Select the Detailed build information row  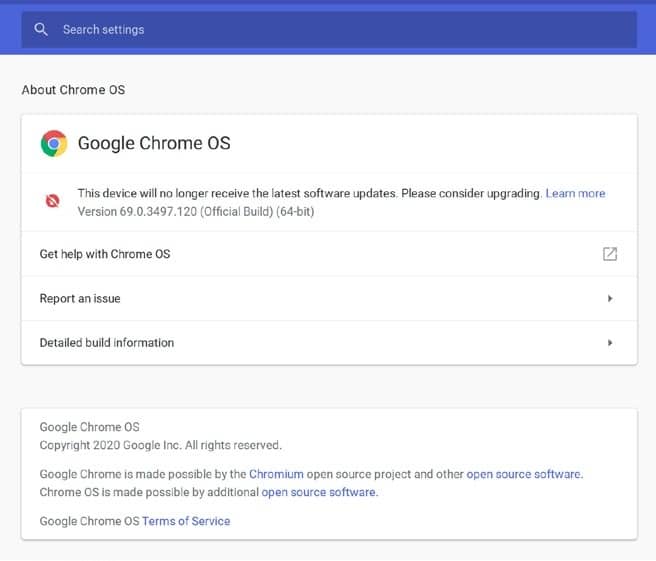point(329,343)
